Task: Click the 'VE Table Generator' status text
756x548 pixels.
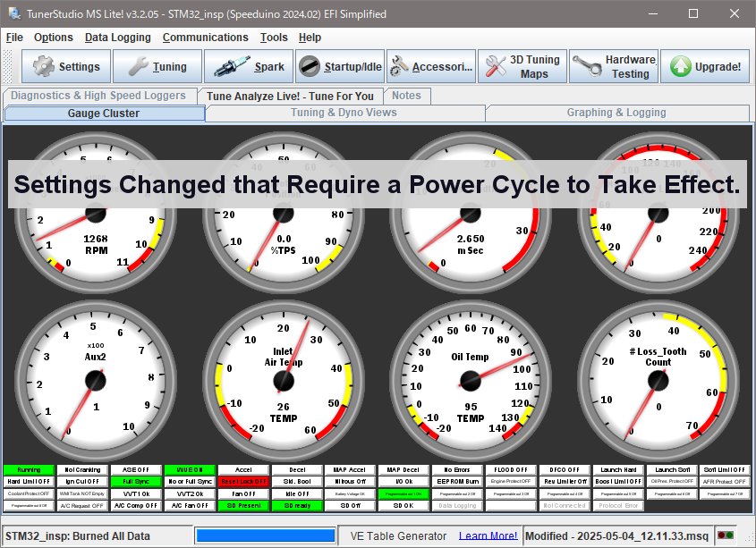Action: (398, 536)
